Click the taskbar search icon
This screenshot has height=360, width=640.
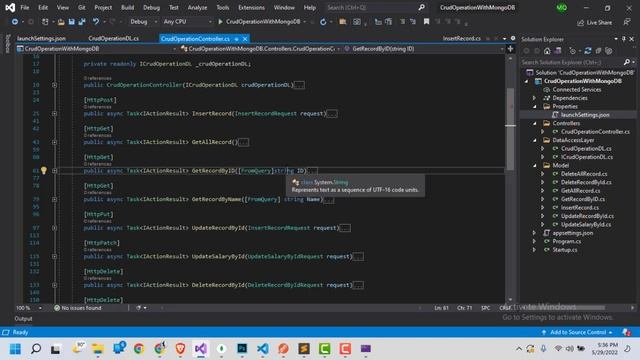point(36,349)
